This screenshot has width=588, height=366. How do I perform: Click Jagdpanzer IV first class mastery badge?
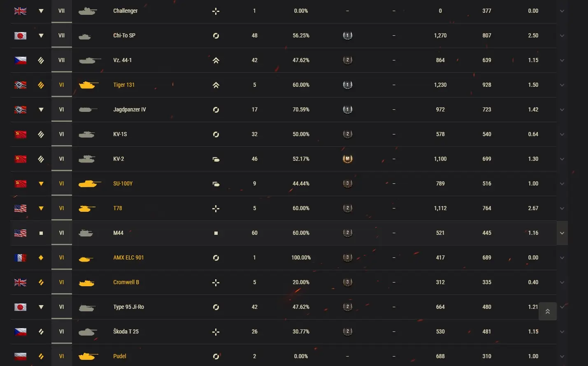point(348,109)
